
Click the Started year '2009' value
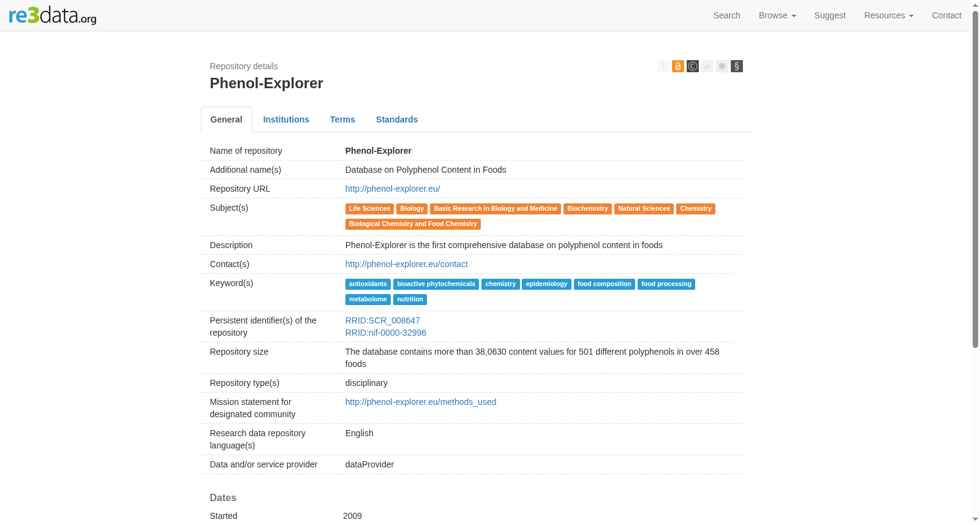coord(352,516)
